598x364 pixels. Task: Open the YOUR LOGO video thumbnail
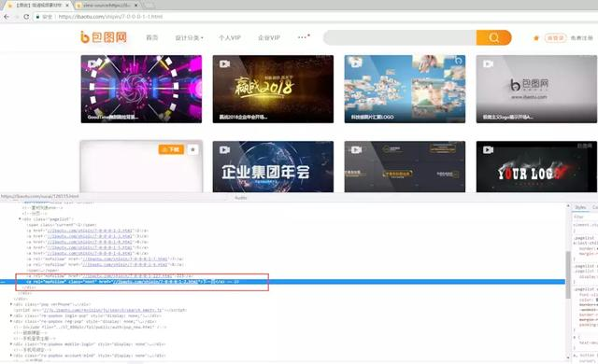point(536,167)
